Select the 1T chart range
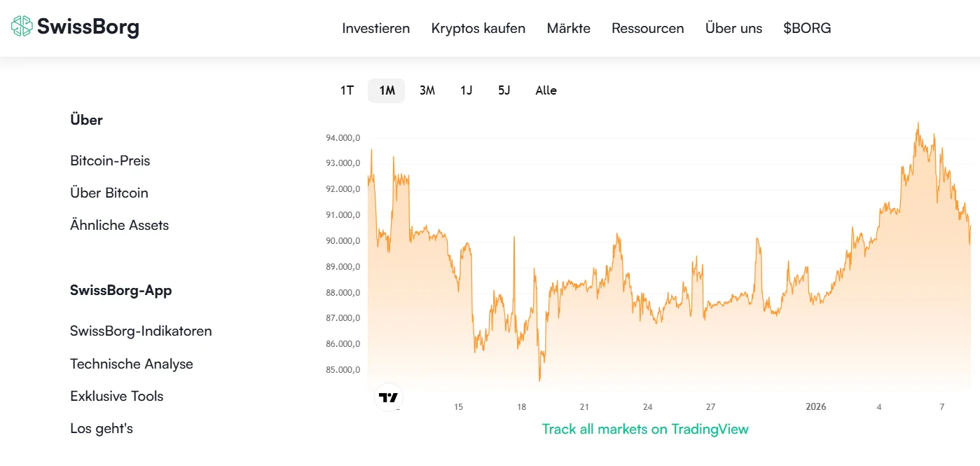This screenshot has width=980, height=466. [347, 90]
